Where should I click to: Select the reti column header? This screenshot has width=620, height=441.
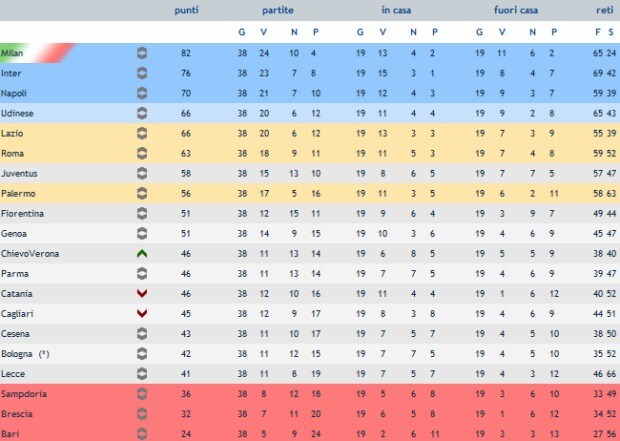click(605, 10)
